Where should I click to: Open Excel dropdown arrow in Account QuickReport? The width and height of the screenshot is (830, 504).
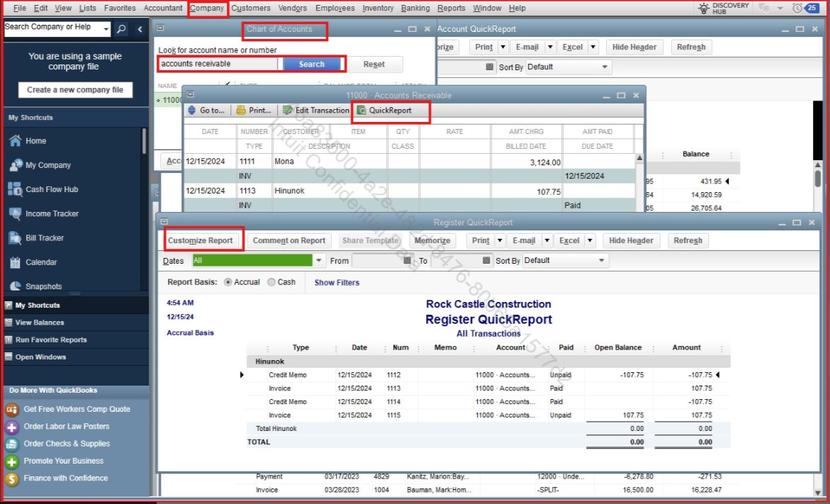[x=593, y=47]
